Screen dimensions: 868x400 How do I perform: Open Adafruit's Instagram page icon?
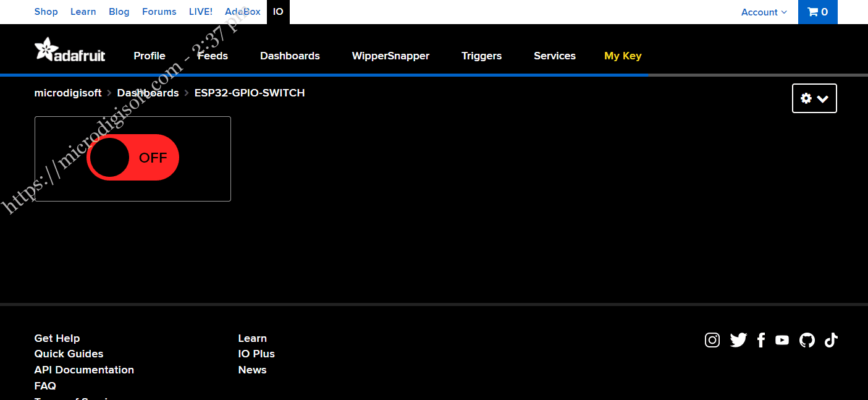[712, 340]
